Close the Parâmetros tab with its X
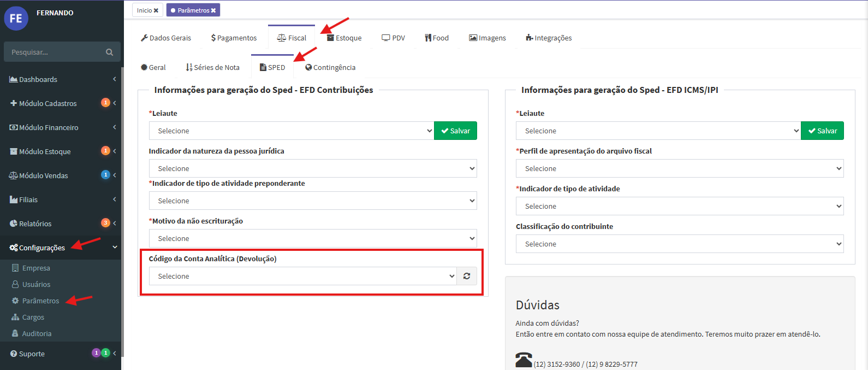 pyautogui.click(x=213, y=10)
